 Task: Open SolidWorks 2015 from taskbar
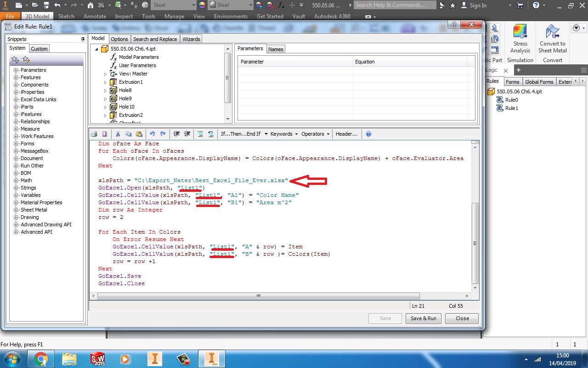(97, 359)
